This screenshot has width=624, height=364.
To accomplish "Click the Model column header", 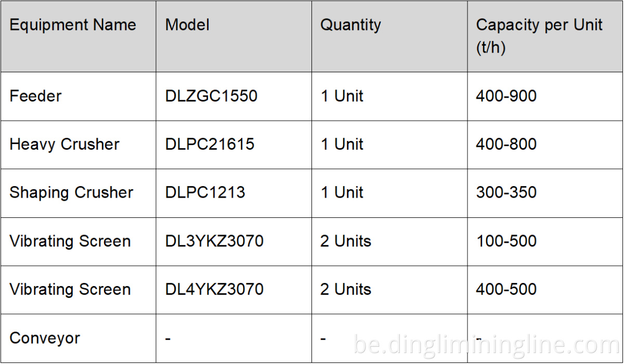I will 187,25.
